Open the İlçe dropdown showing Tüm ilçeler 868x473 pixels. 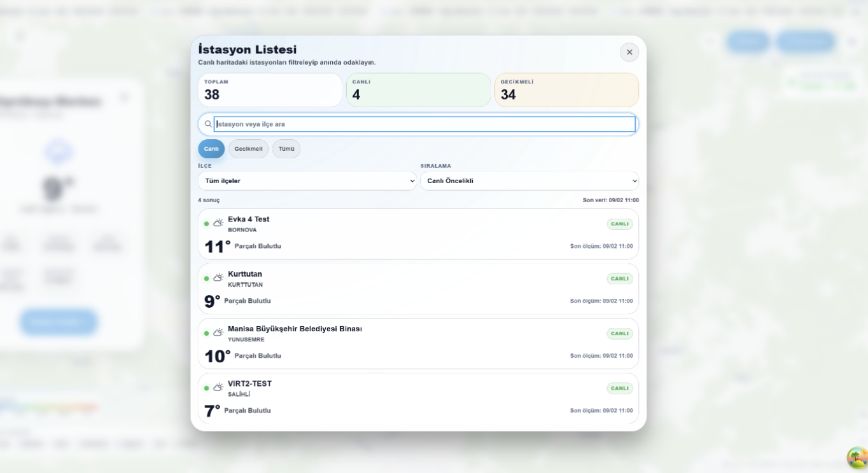[307, 181]
